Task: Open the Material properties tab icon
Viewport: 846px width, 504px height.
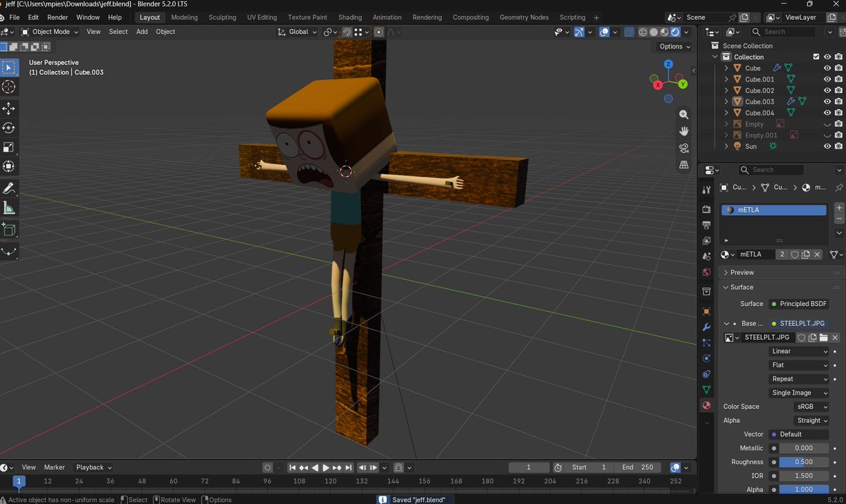Action: [706, 405]
